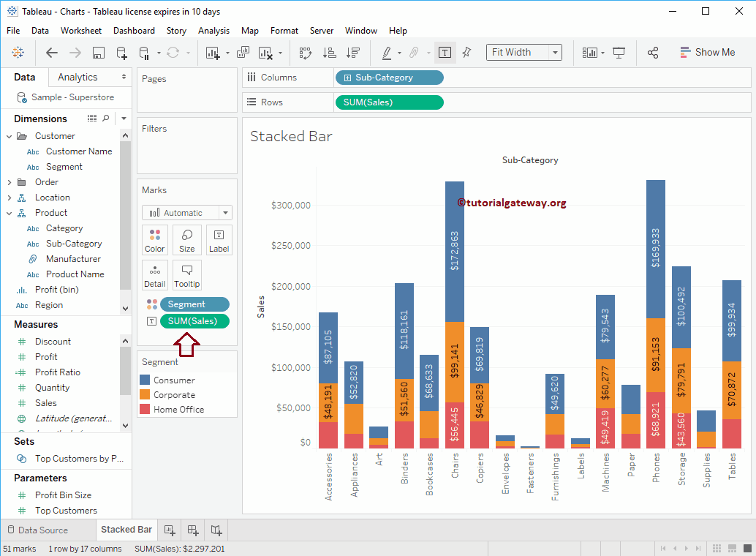Screen dimensions: 756x556
Task: Toggle Show Mark Labels in the toolbar
Action: [445, 52]
